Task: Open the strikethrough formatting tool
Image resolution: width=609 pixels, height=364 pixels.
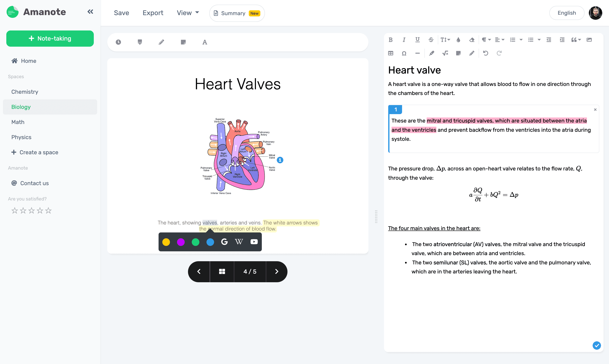Action: [431, 40]
